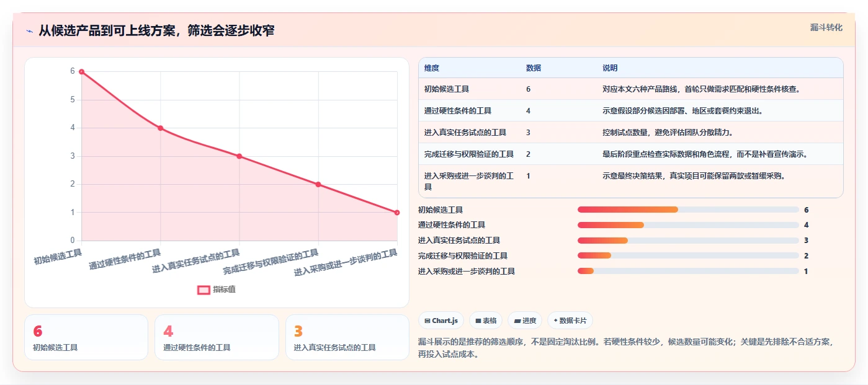Image resolution: width=868 pixels, height=385 pixels.
Task: Click the lightning bolt icon beside the title
Action: (30, 31)
